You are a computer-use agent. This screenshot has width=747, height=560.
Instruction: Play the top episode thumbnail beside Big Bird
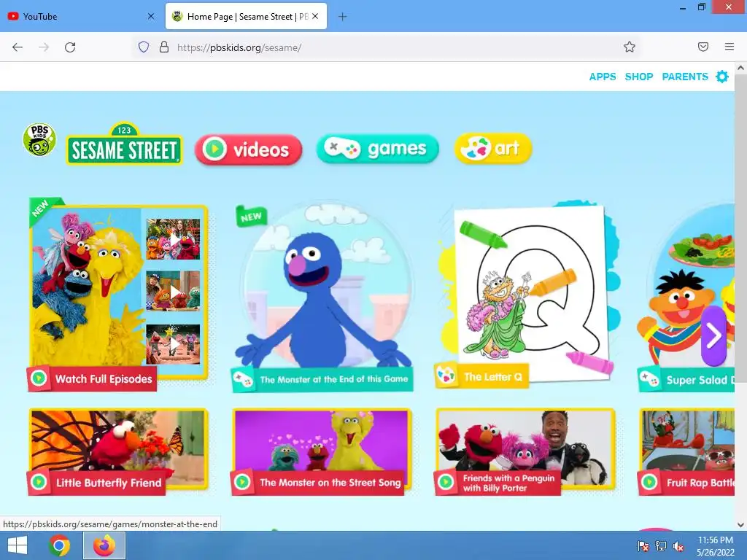click(x=173, y=239)
